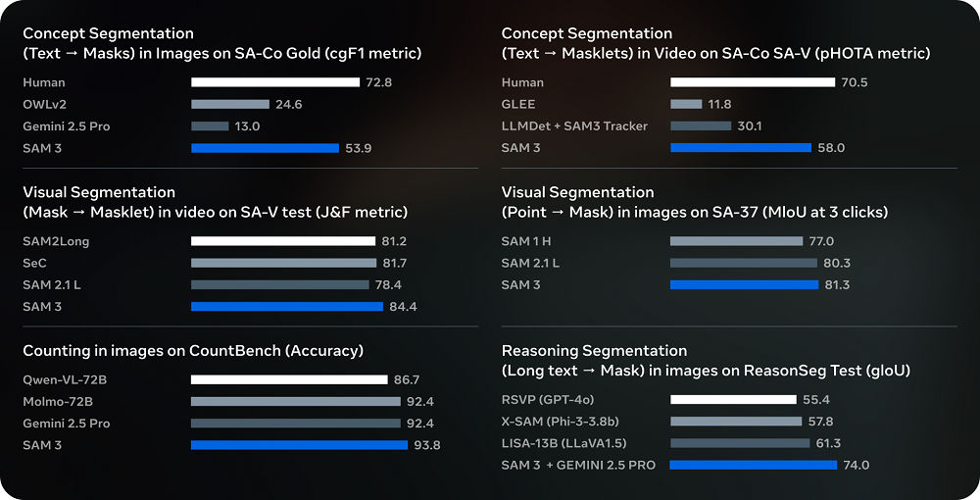The image size is (980, 500).
Task: Click the Human bar in SA-Co Gold chart
Action: point(275,82)
